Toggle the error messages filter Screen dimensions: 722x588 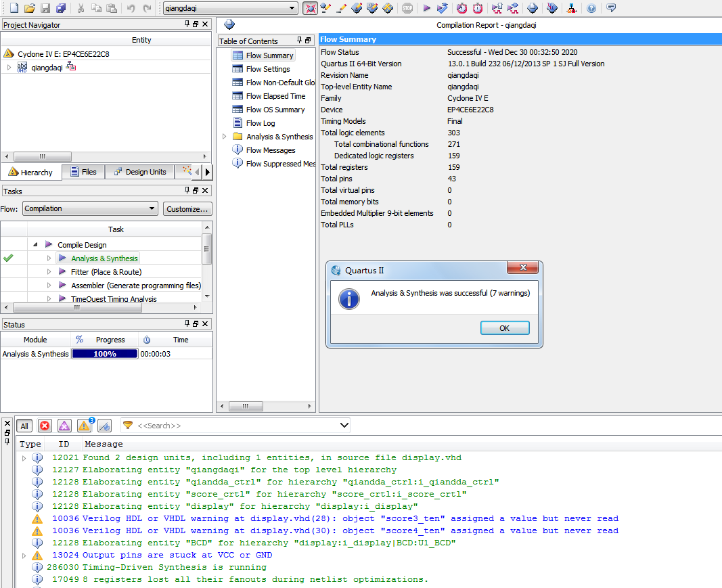coord(45,426)
